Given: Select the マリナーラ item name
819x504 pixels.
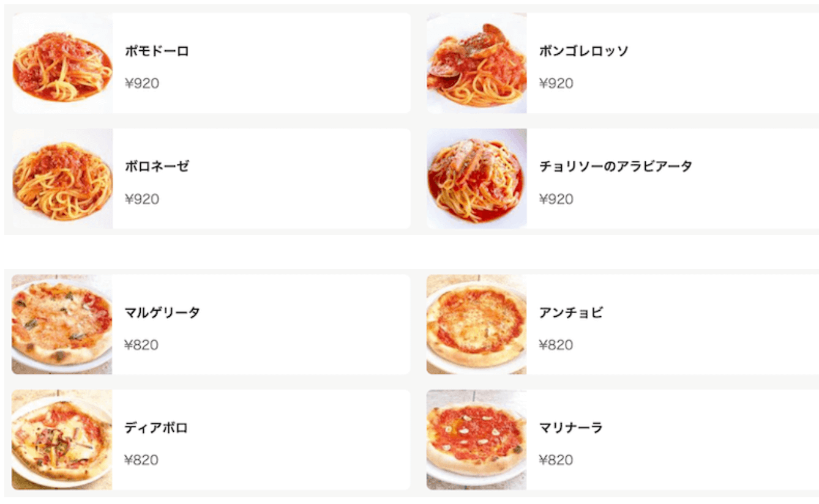Looking at the screenshot, I should [x=571, y=428].
